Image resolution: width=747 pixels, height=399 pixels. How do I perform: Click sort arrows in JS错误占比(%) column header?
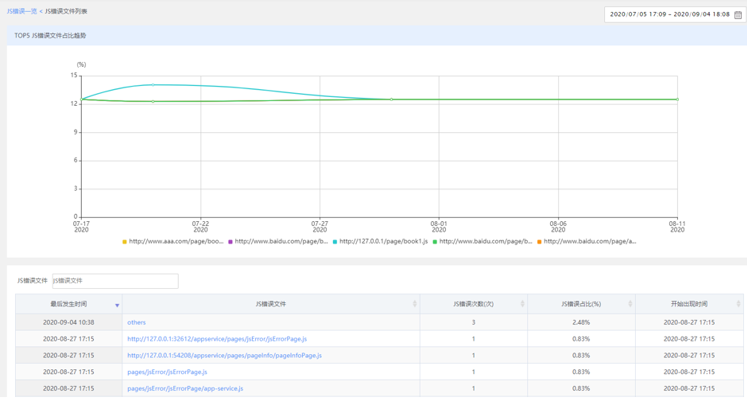click(630, 304)
